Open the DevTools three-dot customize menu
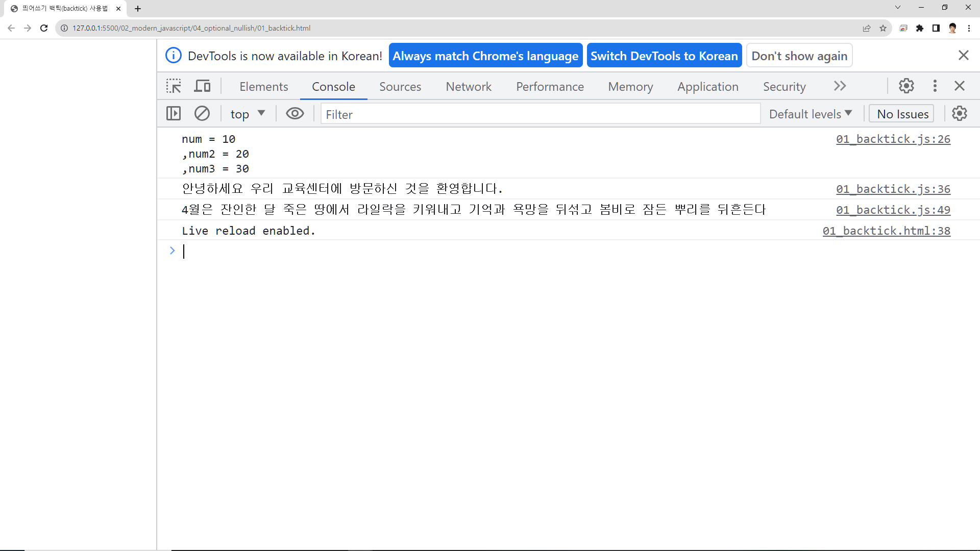 click(x=935, y=86)
